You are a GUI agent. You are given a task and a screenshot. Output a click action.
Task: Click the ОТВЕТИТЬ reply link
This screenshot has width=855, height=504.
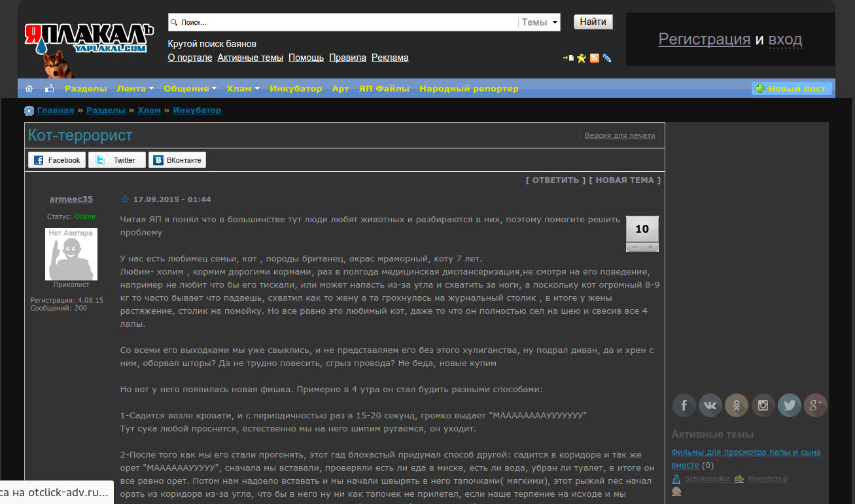coord(556,180)
